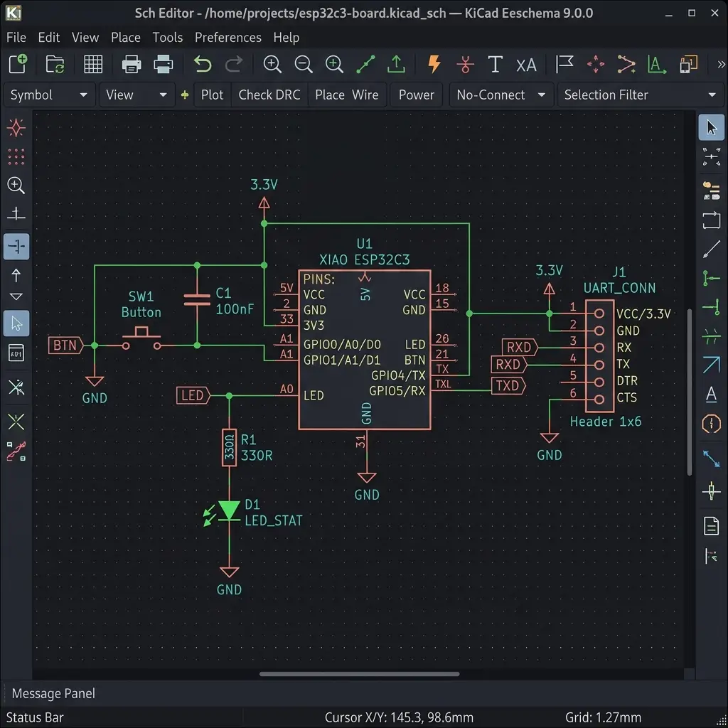Open the Symbol dropdown
728x728 pixels.
coord(49,95)
